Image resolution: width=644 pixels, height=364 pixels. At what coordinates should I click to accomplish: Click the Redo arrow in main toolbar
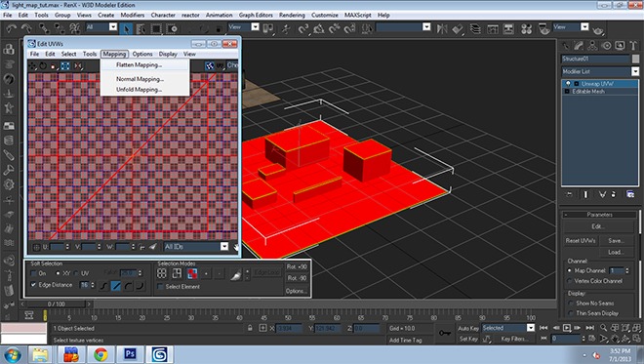click(26, 28)
